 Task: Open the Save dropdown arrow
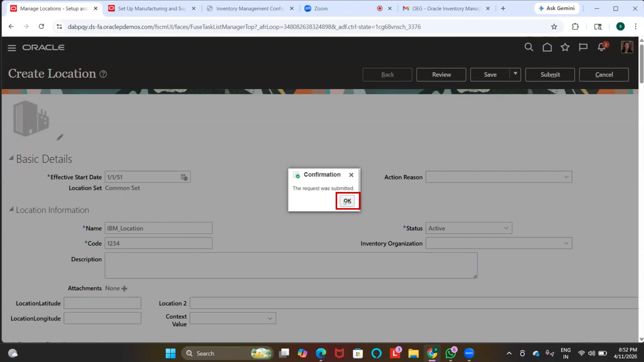515,74
